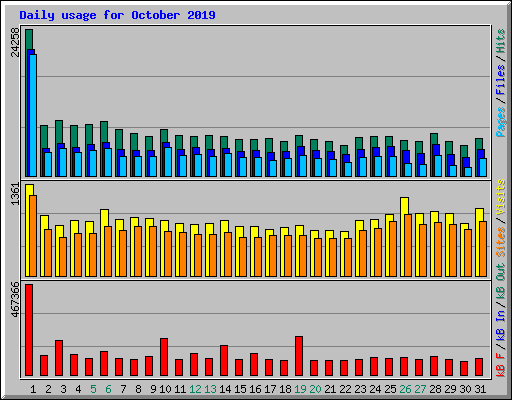Click day label '9' on the x-axis
Viewport: 512px width, 400px height.
[153, 389]
